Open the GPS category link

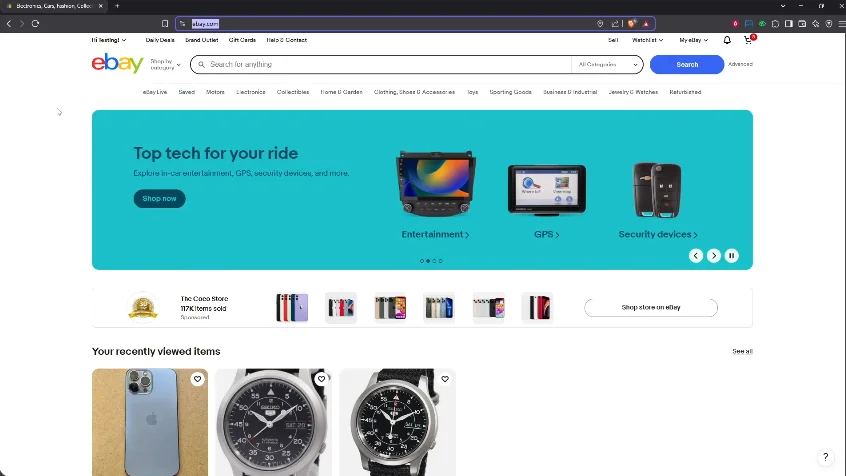pyautogui.click(x=547, y=234)
